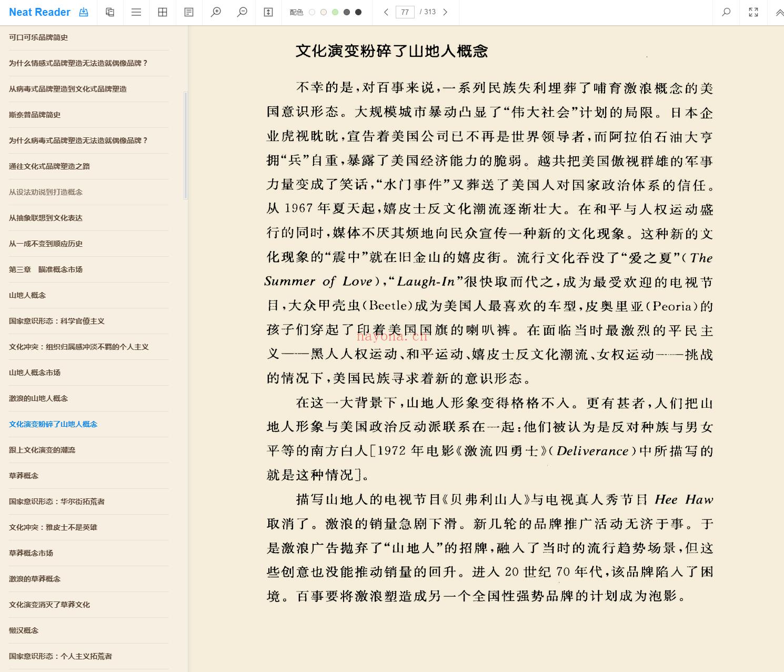Open the notes panel icon
Image resolution: width=784 pixels, height=672 pixels.
click(189, 12)
